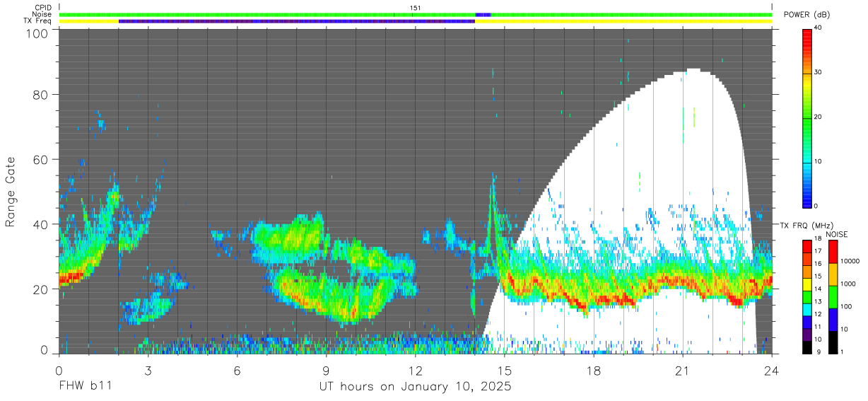
Task: Click the 100 tick label on Range Gate axis
Action: pos(37,33)
